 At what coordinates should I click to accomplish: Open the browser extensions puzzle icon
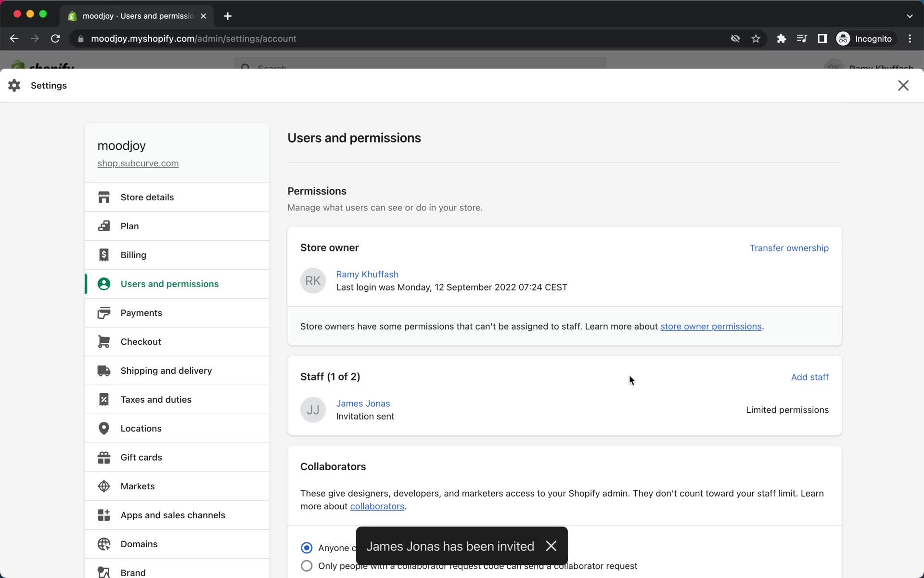pos(782,39)
